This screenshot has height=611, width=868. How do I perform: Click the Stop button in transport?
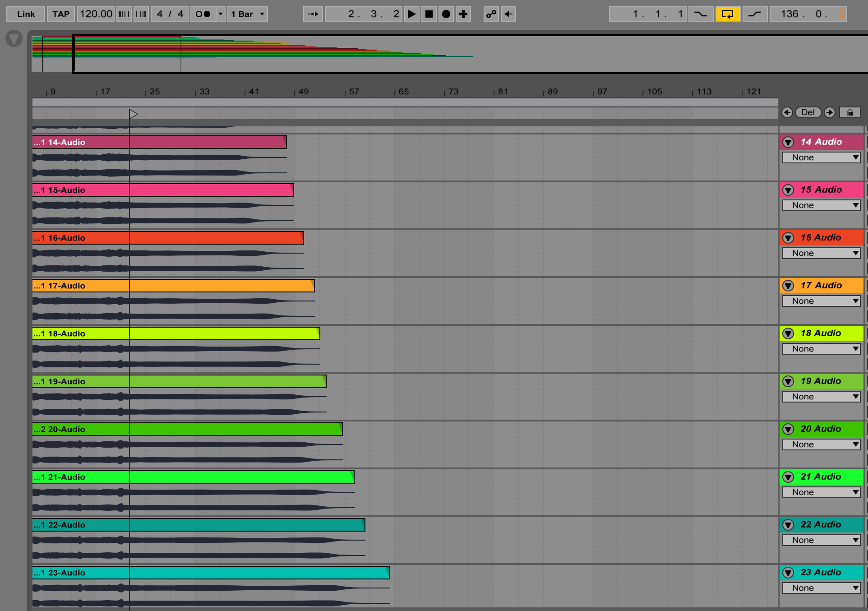tap(429, 14)
